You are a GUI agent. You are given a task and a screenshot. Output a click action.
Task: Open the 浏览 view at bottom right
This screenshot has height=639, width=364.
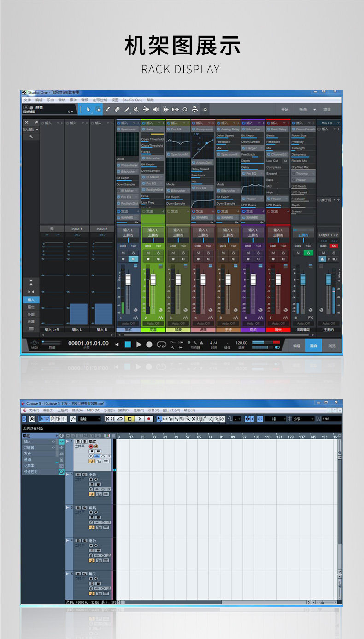pyautogui.click(x=332, y=346)
